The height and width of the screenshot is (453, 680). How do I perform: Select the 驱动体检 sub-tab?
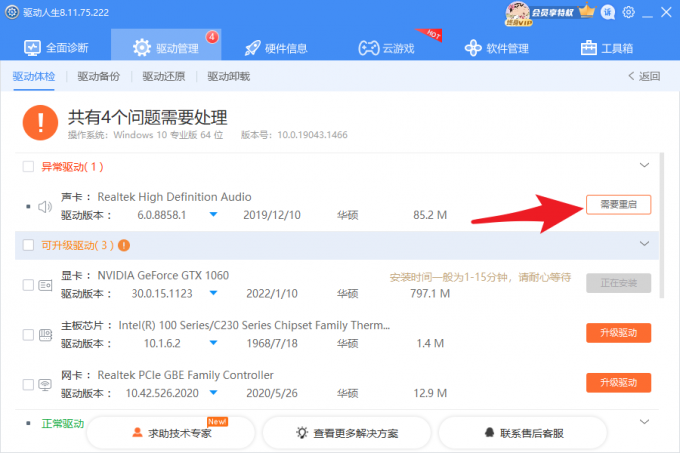click(34, 77)
